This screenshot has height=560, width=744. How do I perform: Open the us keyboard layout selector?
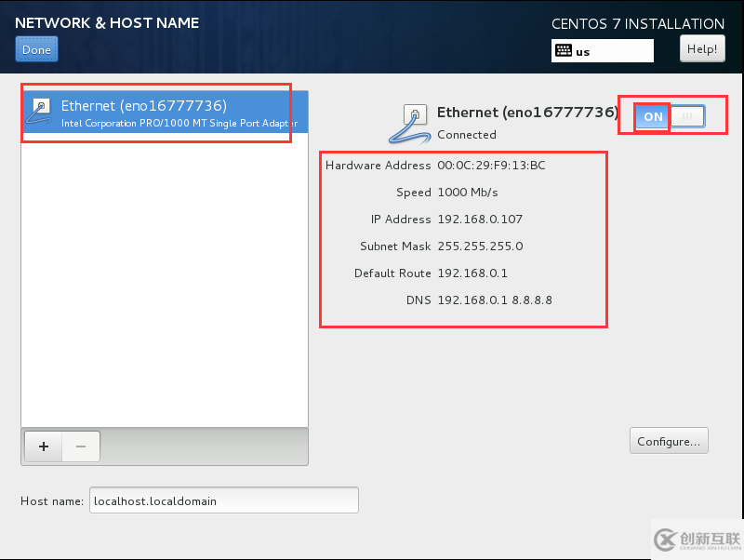point(602,51)
